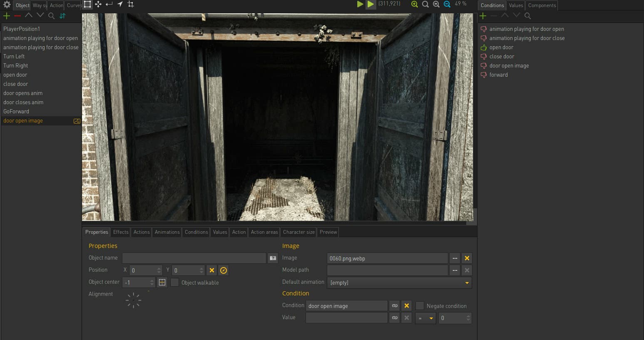Open the Animations tab
The height and width of the screenshot is (340, 644).
(x=167, y=232)
